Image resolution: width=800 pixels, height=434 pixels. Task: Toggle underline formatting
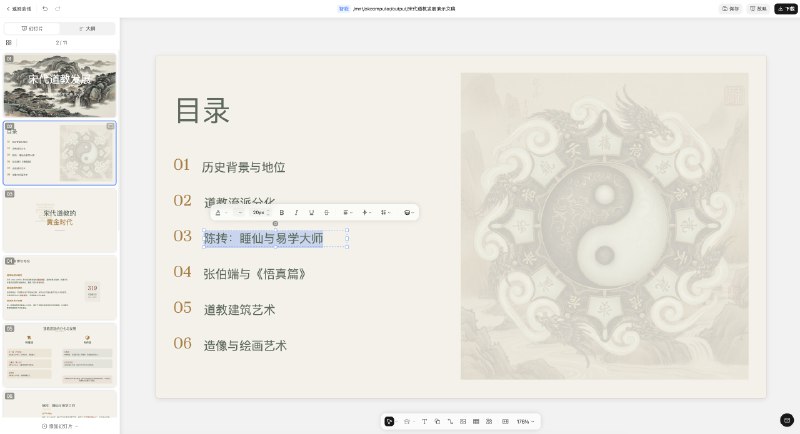(x=311, y=213)
